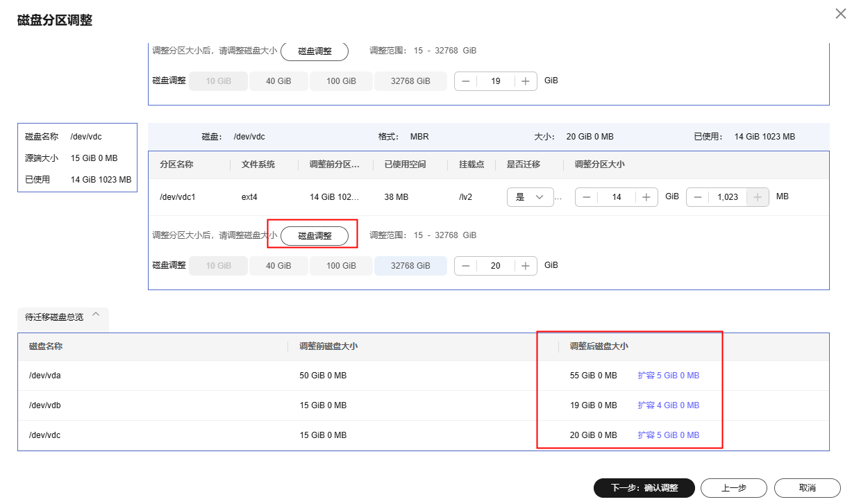Click the 是否迁移 column header
The height and width of the screenshot is (504, 852).
(524, 165)
